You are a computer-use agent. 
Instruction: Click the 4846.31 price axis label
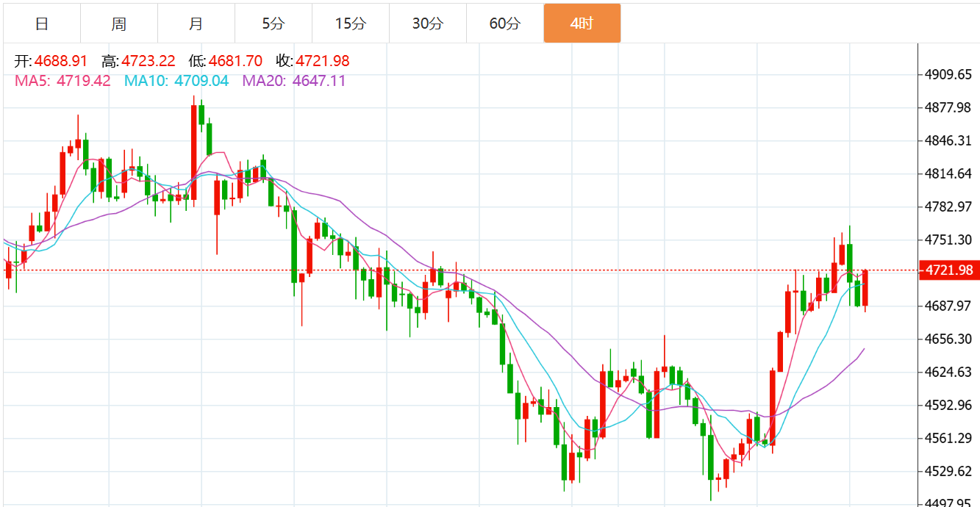point(949,141)
